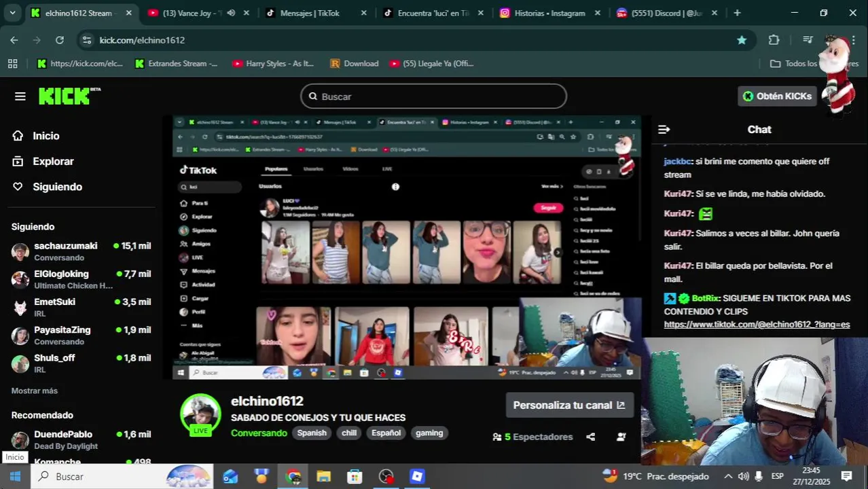Switch the ESP keyboard language indicator
868x489 pixels.
pos(778,476)
